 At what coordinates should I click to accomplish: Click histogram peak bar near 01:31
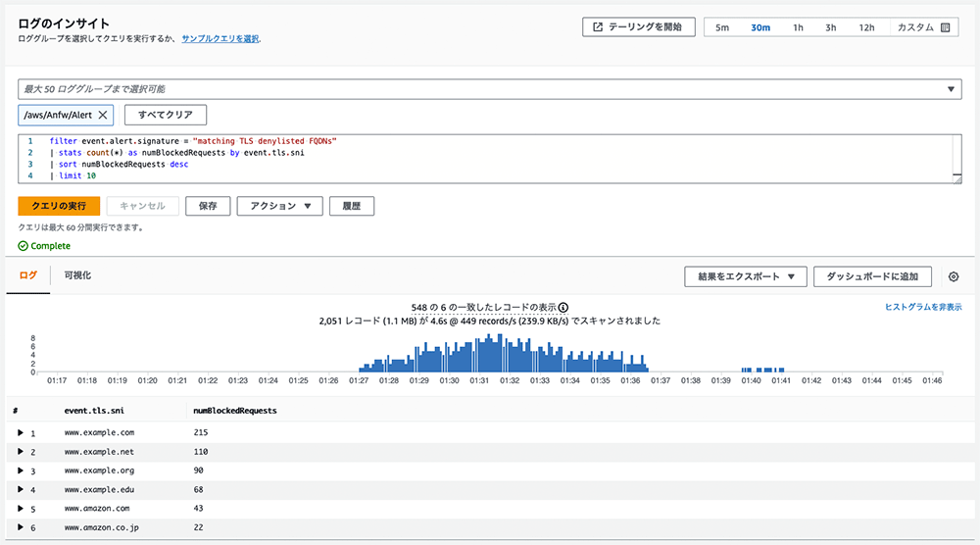489,354
